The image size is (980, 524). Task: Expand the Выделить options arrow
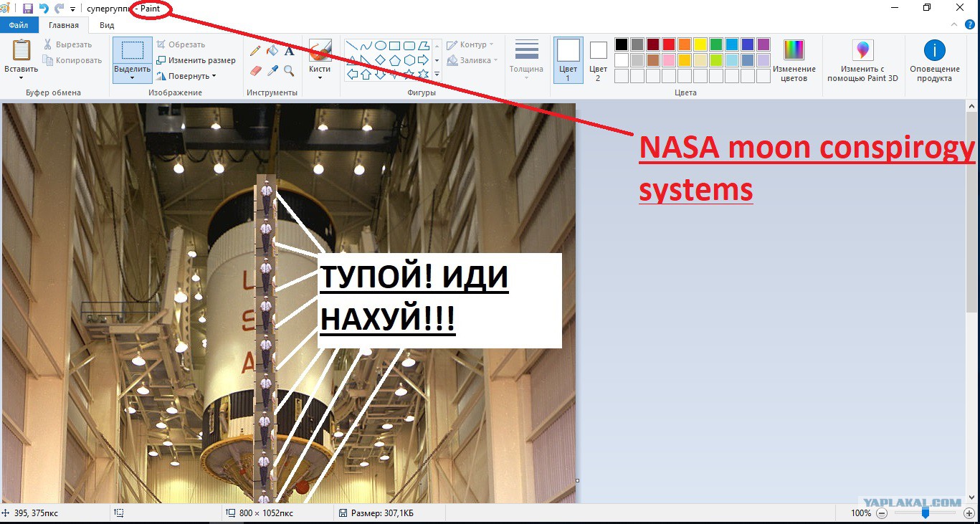(133, 77)
